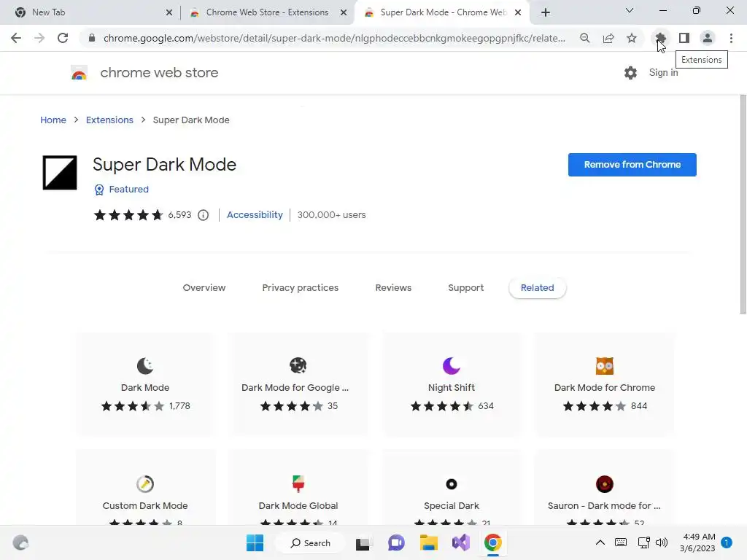Switch to Chrome Web Store - Extensions tab

click(267, 12)
